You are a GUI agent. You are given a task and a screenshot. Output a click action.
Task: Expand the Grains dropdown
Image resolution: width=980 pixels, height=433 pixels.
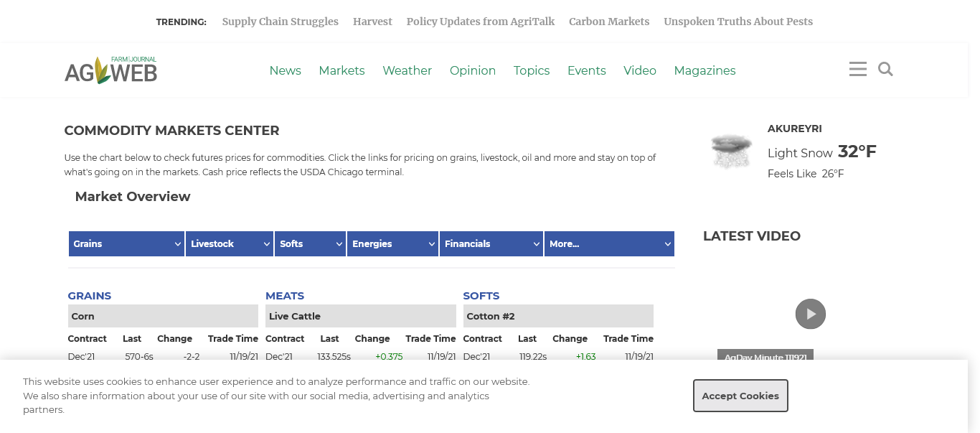point(126,243)
